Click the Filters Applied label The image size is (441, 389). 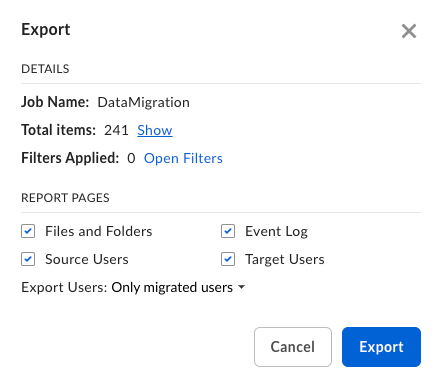pos(70,158)
